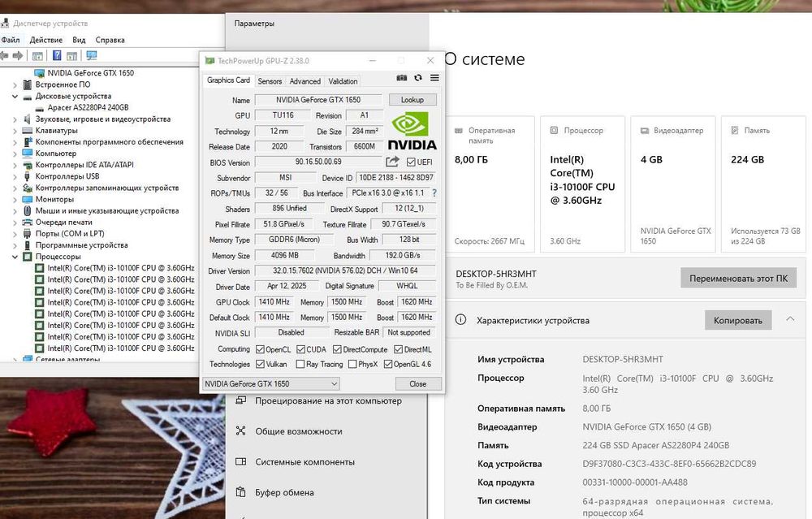This screenshot has height=519, width=812.
Task: Click the Bus Interface question mark
Action: [x=434, y=192]
